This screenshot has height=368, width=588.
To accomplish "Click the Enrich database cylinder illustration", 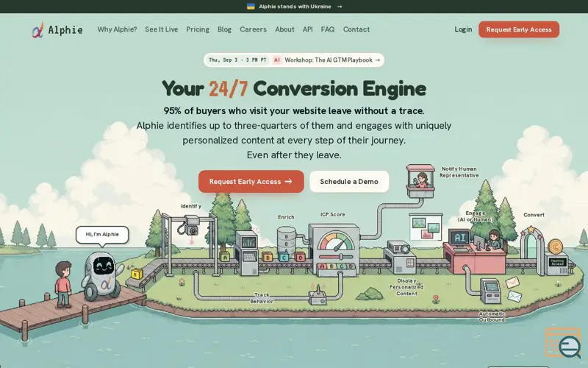I will 286,241.
